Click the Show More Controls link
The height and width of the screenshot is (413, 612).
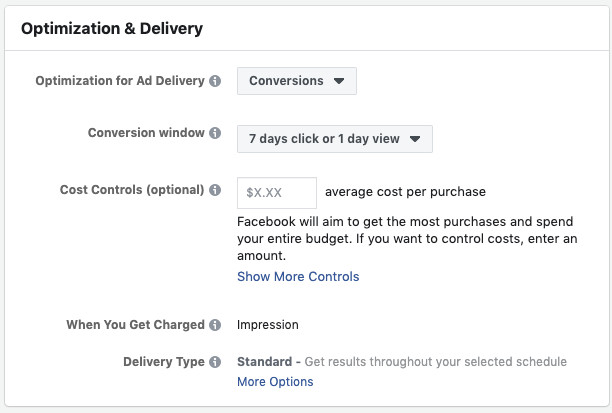[298, 277]
